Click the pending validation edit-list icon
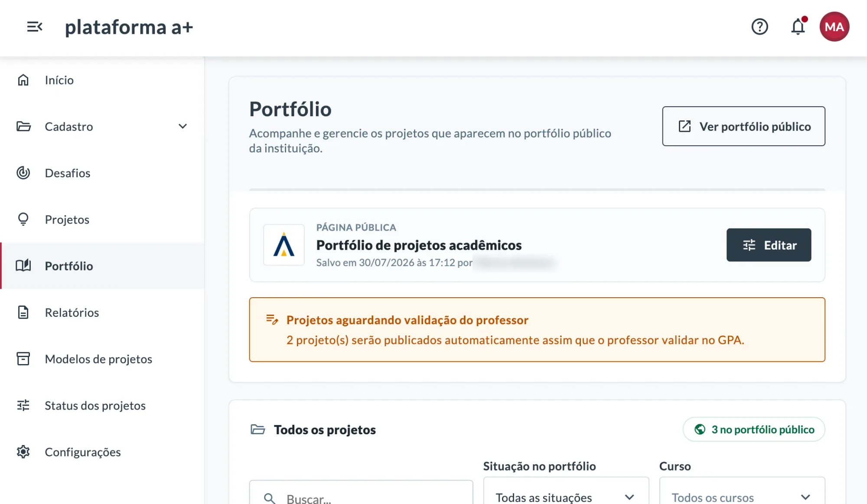 point(272,320)
